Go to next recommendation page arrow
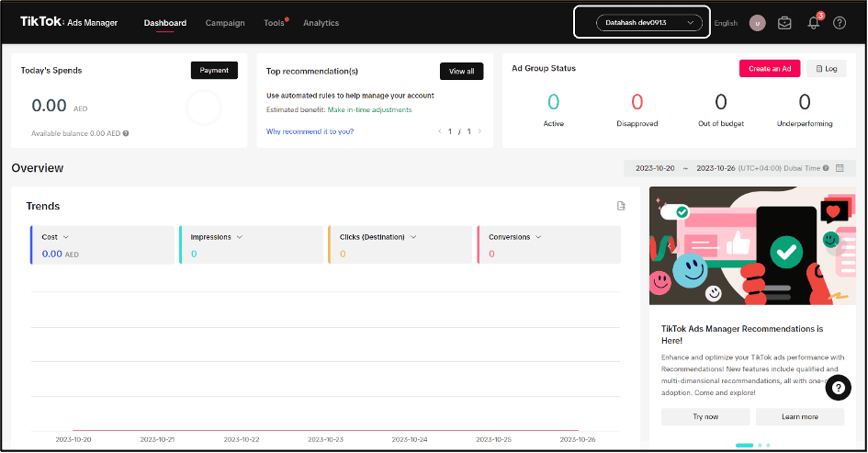 click(x=479, y=131)
